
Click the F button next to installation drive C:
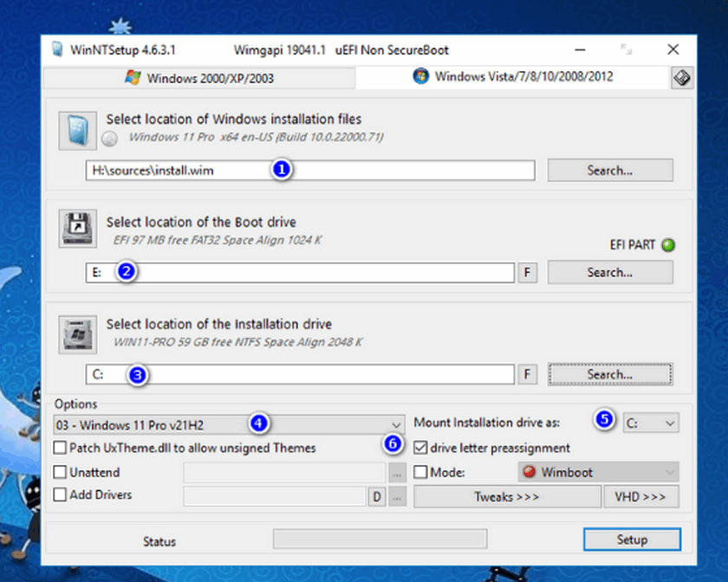click(527, 374)
